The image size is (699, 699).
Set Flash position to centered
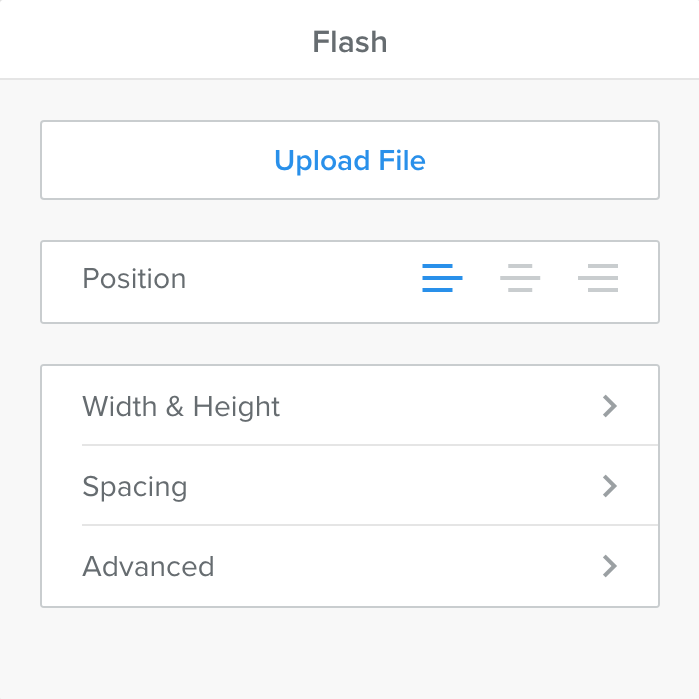[x=520, y=277]
